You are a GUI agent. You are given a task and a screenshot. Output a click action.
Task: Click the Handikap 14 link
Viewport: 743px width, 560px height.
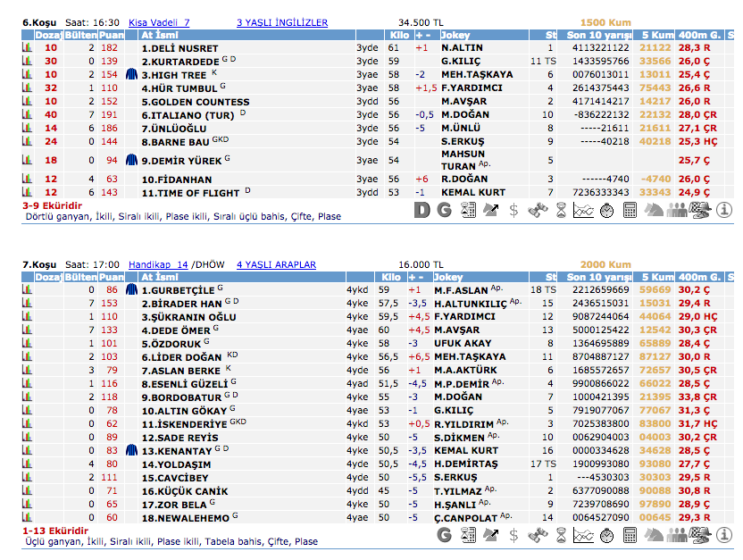tap(158, 264)
